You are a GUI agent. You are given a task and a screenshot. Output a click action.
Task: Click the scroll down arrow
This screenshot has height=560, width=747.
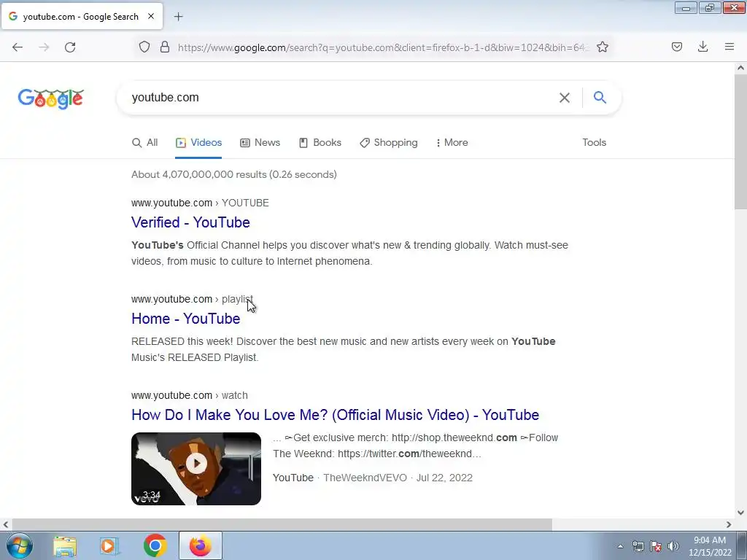740,513
